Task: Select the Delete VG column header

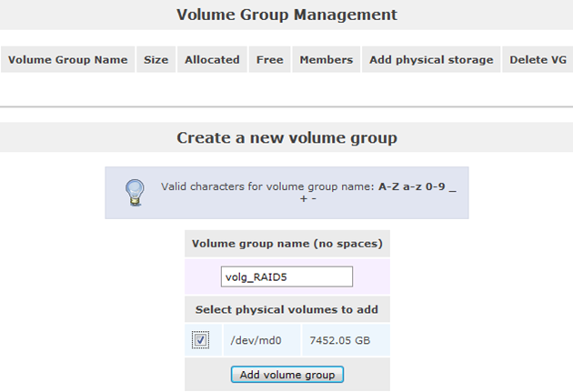Action: [537, 60]
